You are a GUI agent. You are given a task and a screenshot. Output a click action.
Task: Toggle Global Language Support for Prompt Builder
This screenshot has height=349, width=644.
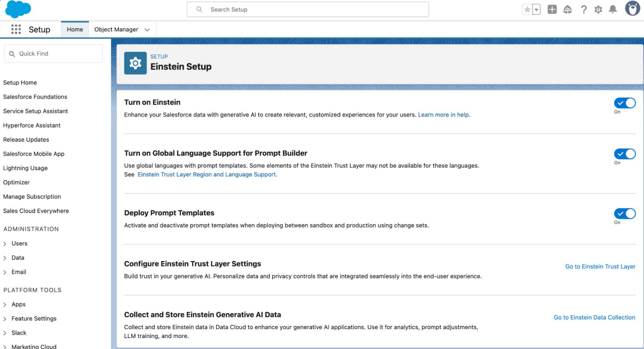tap(625, 154)
